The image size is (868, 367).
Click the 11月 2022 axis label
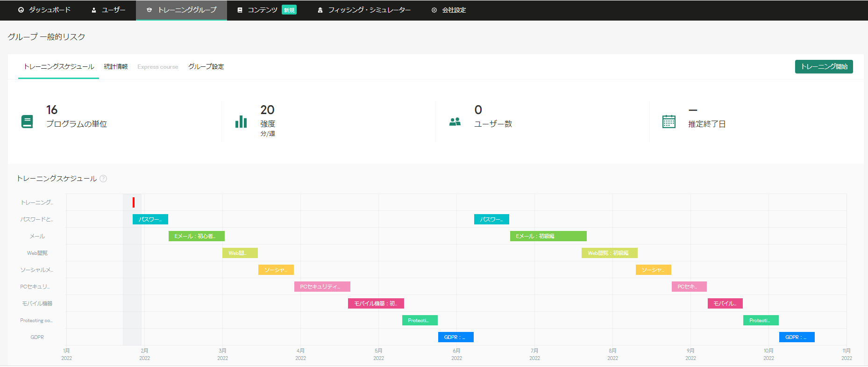847,354
